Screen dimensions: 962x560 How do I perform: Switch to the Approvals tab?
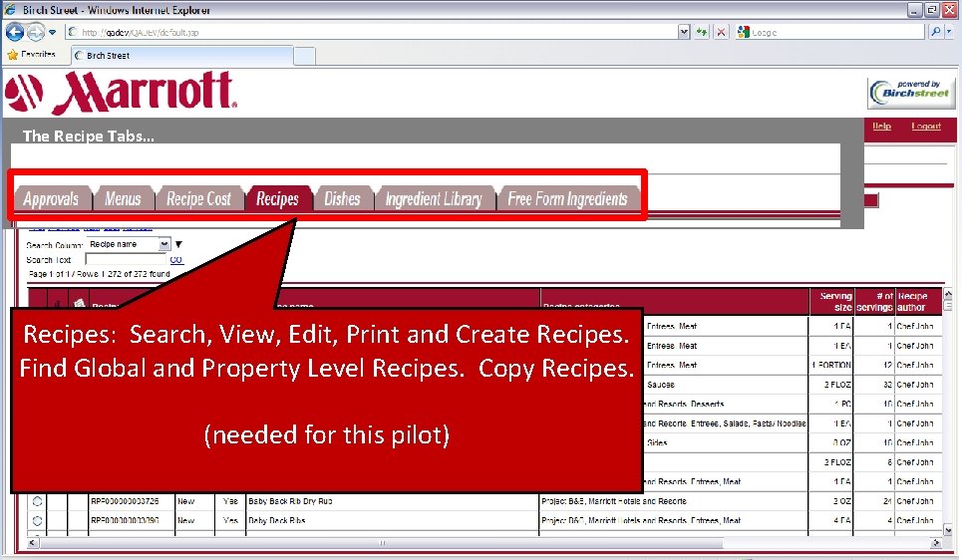click(52, 198)
